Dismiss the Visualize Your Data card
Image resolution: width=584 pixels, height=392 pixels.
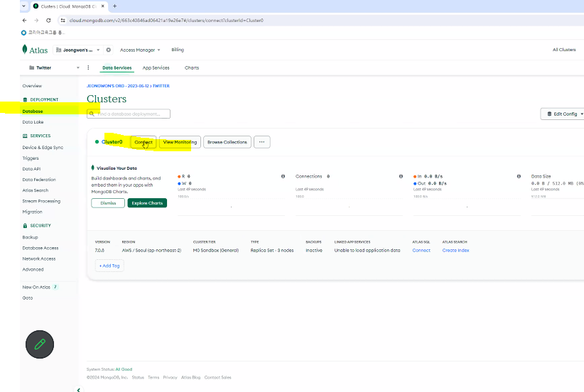pos(108,203)
